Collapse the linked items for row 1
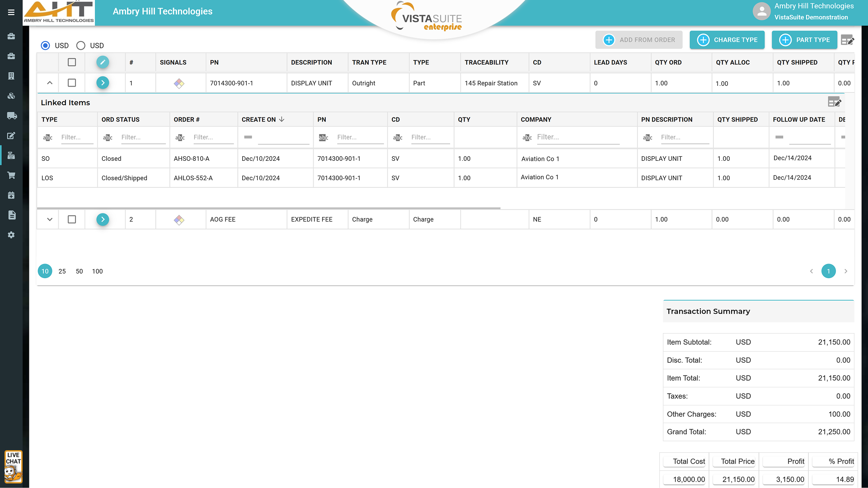 (50, 83)
